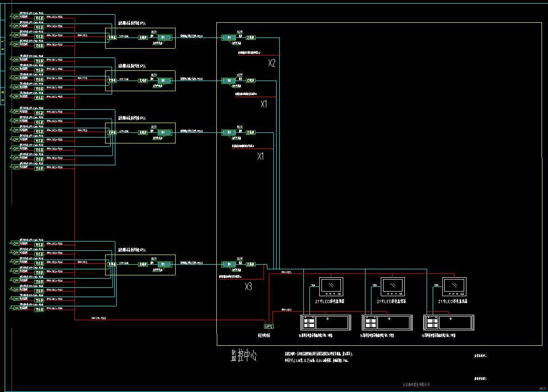Select the topmost yellow equipment cabinet box
The image size is (548, 392).
(x=140, y=38)
